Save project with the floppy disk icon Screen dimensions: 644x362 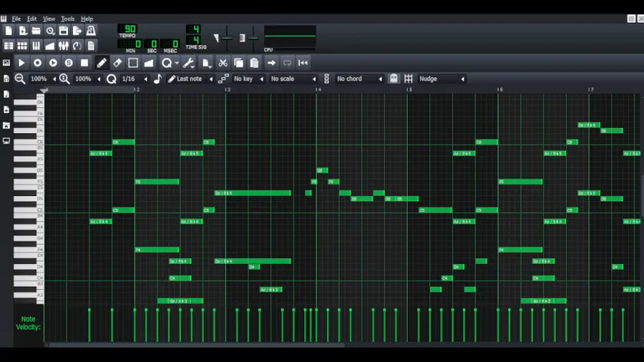pyautogui.click(x=64, y=31)
